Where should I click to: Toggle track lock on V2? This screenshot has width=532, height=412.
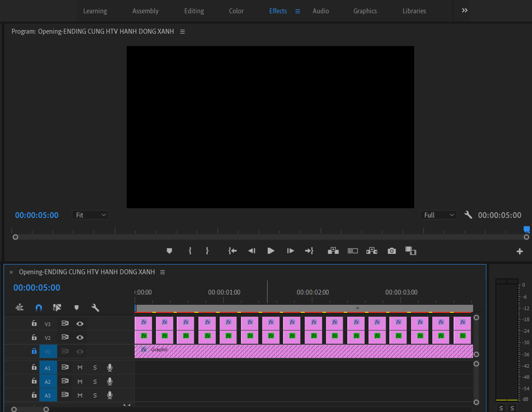pyautogui.click(x=34, y=337)
